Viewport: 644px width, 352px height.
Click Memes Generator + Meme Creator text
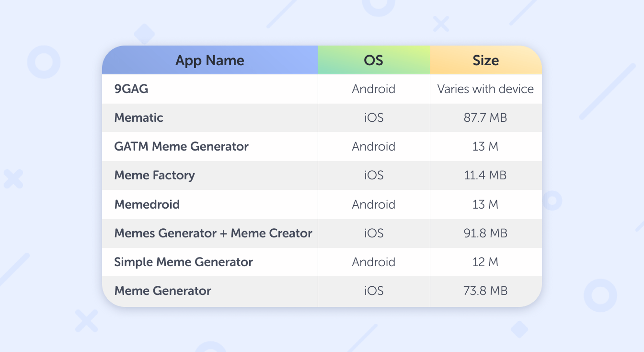tap(213, 233)
